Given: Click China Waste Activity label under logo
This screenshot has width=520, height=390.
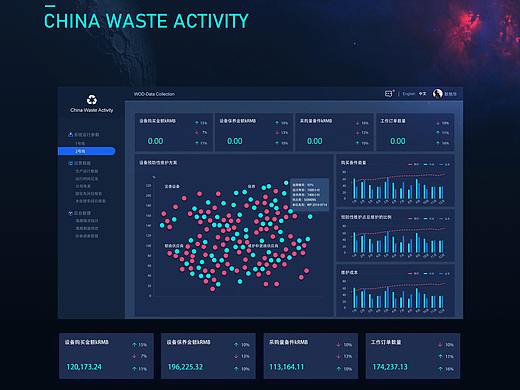Looking at the screenshot, I should pyautogui.click(x=92, y=110).
